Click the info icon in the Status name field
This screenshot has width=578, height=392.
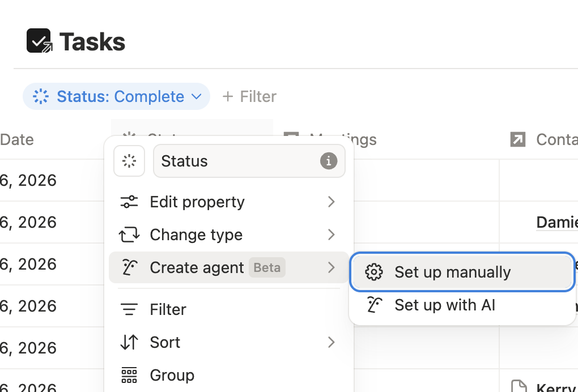328,161
